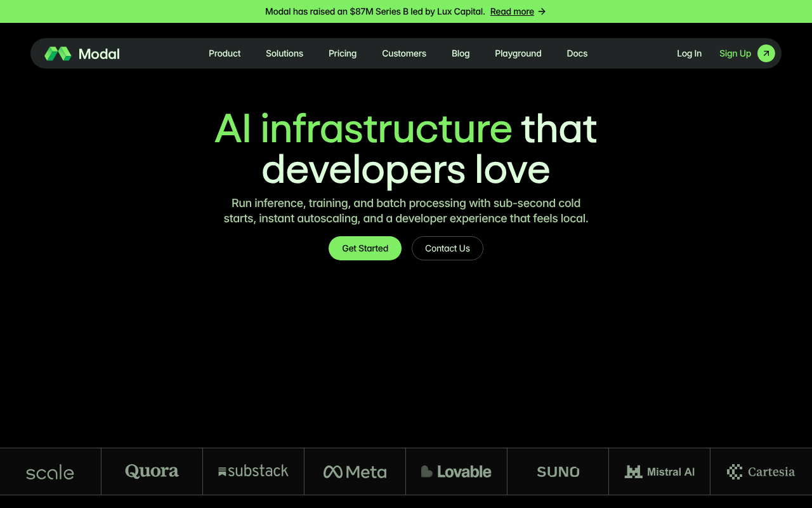Click the Modal logo icon
Viewport: 812px width, 508px height.
click(57, 53)
